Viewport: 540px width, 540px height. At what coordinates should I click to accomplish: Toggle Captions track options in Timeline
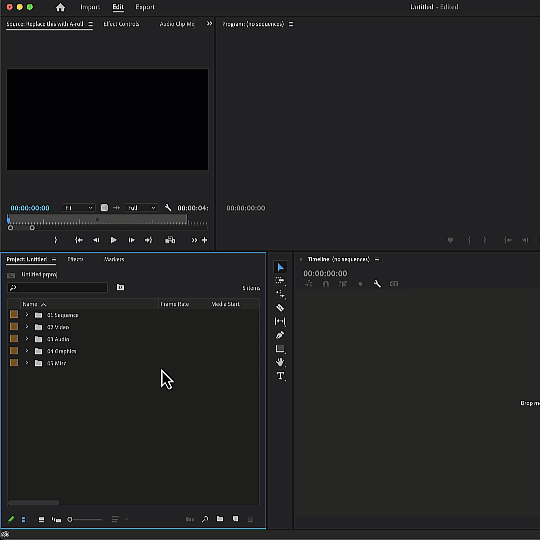(x=394, y=284)
